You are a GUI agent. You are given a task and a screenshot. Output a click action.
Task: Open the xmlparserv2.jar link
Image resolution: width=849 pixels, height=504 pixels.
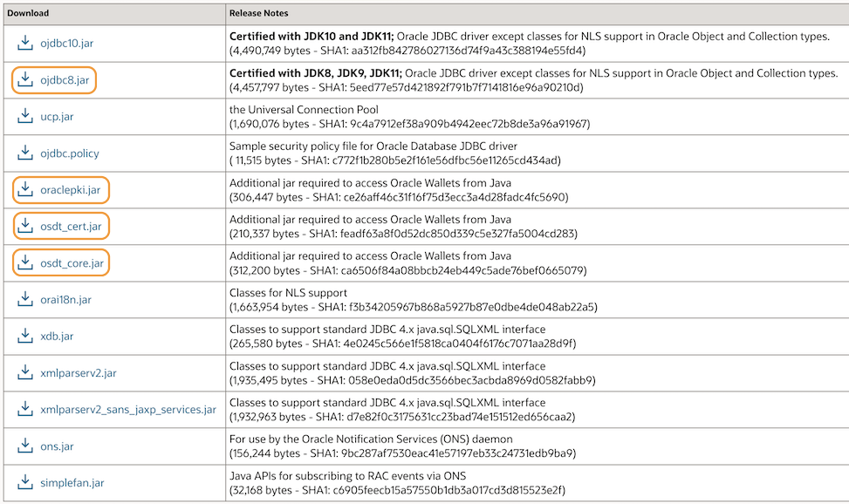pyautogui.click(x=79, y=373)
